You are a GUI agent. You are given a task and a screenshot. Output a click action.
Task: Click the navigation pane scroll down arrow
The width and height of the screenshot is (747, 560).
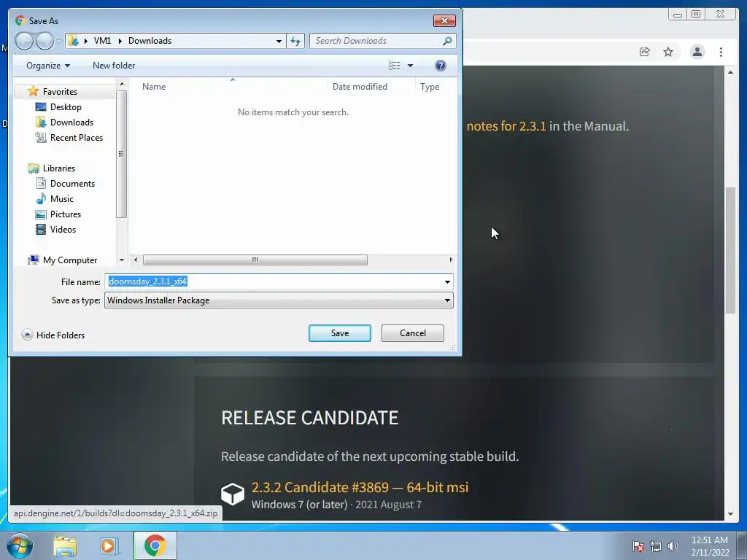click(x=122, y=260)
